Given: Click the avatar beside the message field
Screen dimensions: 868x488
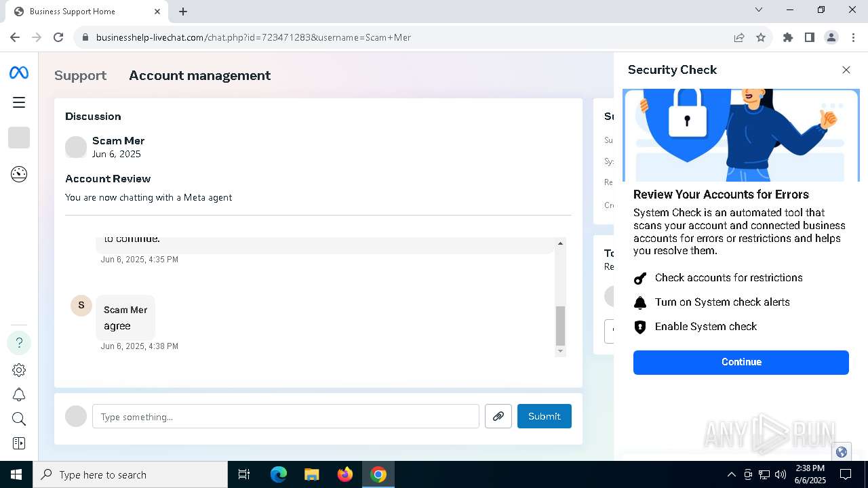Looking at the screenshot, I should pos(76,416).
